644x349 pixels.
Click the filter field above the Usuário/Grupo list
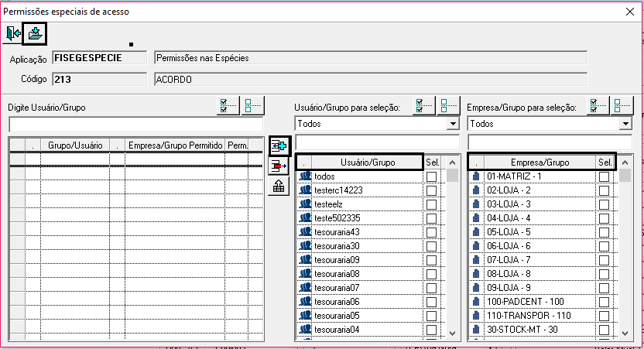[377, 142]
